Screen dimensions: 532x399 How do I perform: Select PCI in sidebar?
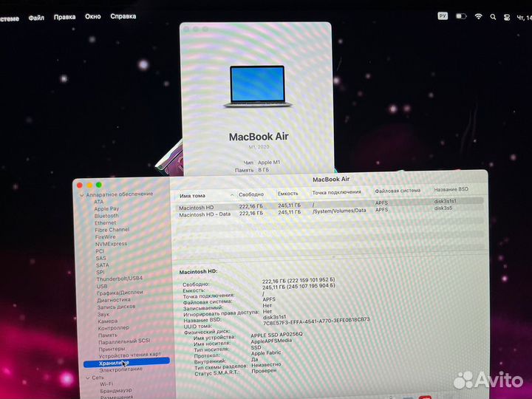(x=100, y=251)
